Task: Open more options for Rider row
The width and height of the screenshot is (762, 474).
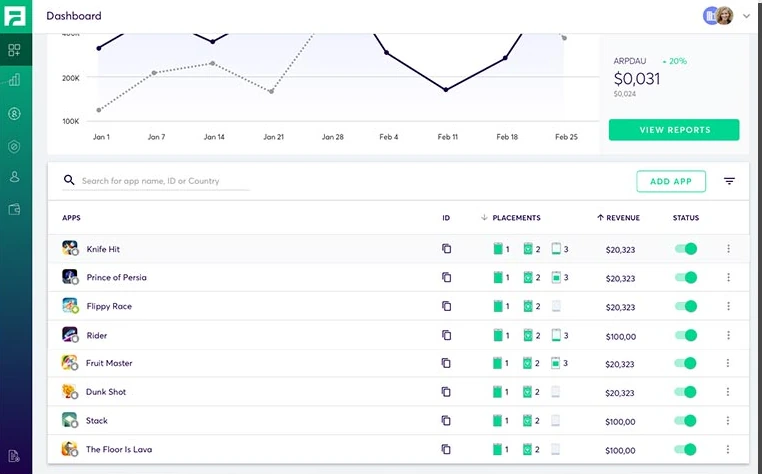Action: pyautogui.click(x=728, y=335)
